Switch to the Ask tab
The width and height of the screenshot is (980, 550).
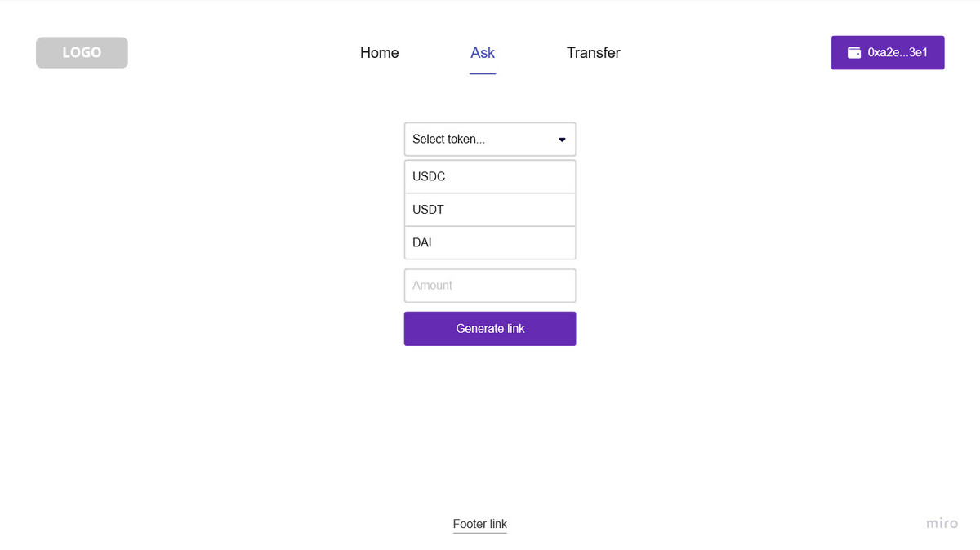tap(483, 53)
